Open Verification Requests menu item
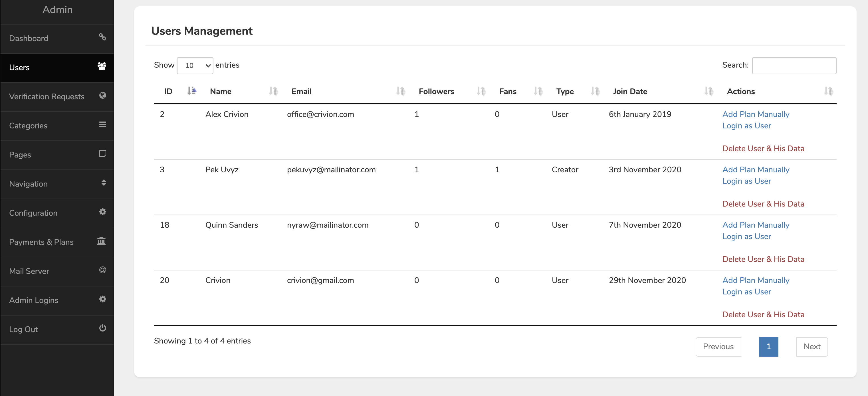The width and height of the screenshot is (868, 396). (57, 97)
